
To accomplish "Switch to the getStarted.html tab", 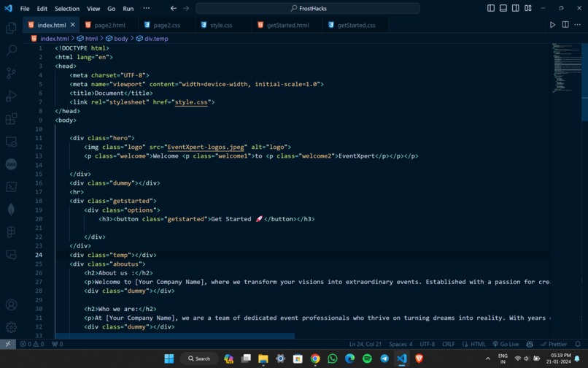I will tap(287, 25).
